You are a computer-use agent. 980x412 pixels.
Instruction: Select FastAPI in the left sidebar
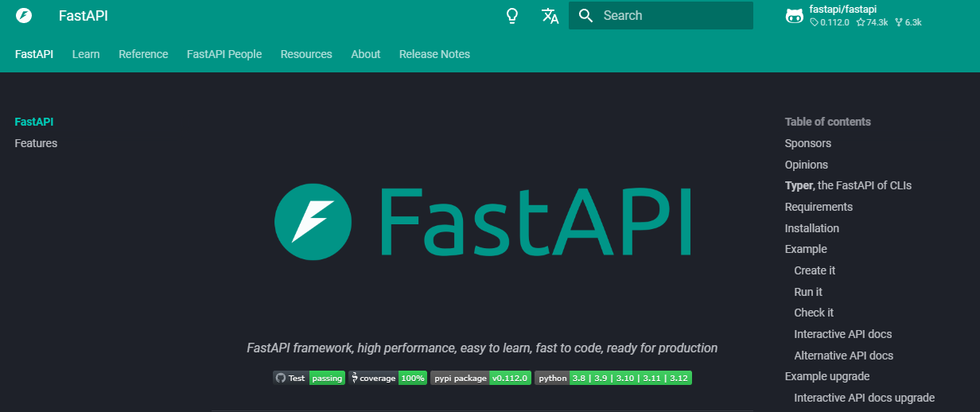34,122
